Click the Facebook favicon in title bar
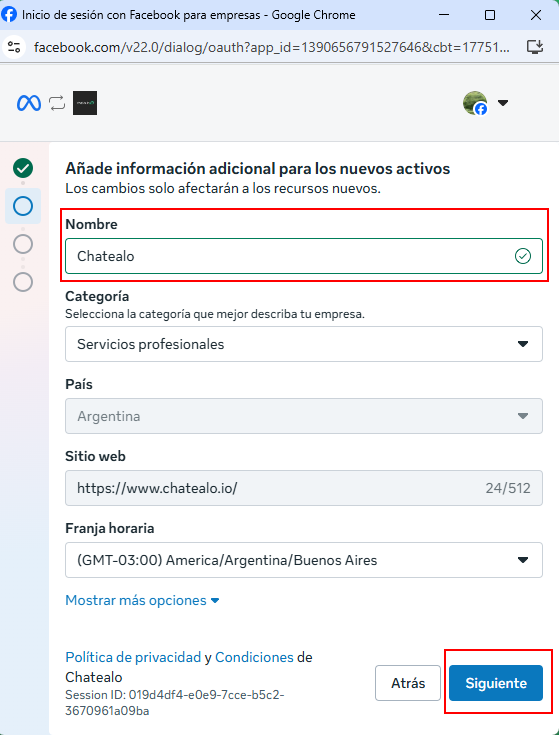 (x=9, y=15)
